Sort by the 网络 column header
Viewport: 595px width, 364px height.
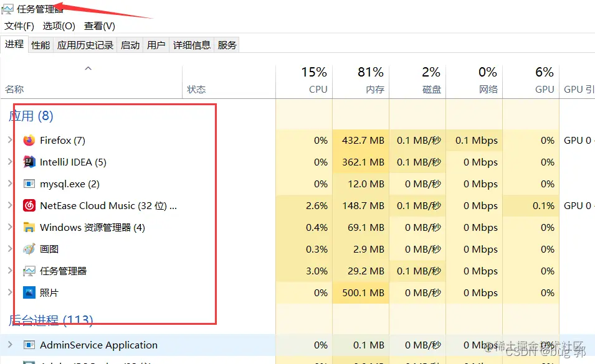point(474,82)
